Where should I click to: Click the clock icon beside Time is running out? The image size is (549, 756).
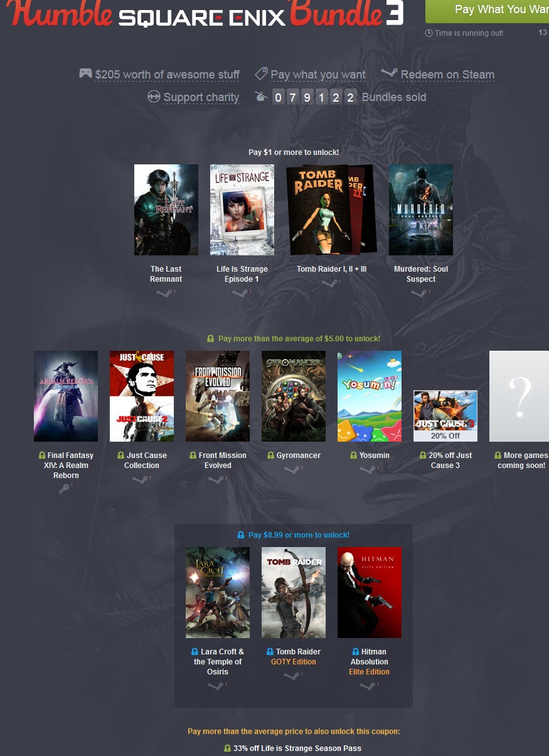pyautogui.click(x=429, y=33)
